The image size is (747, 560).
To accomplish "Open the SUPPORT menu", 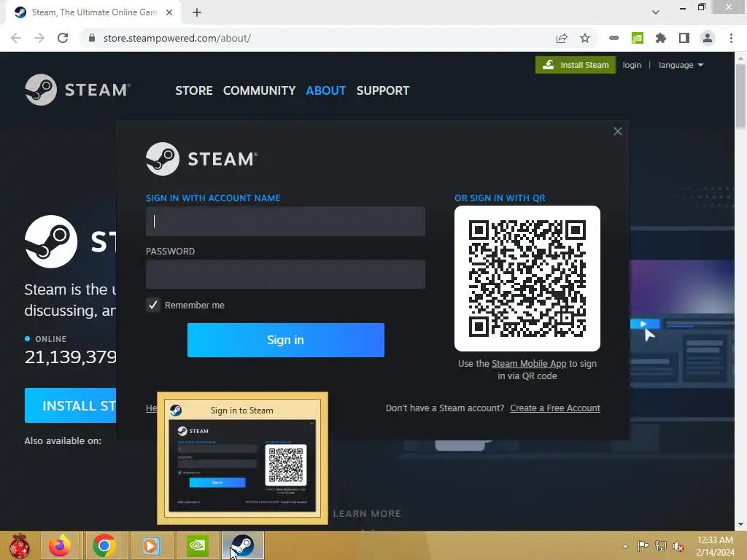I will click(x=383, y=90).
